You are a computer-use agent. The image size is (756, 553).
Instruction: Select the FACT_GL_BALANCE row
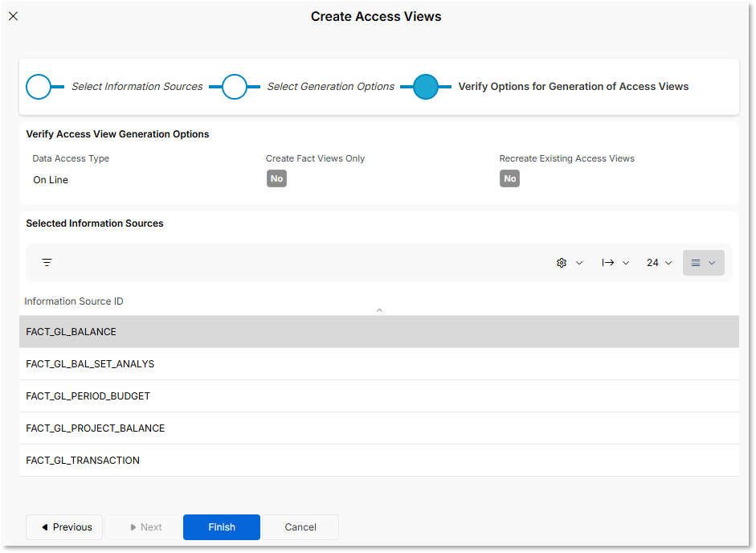tap(71, 331)
